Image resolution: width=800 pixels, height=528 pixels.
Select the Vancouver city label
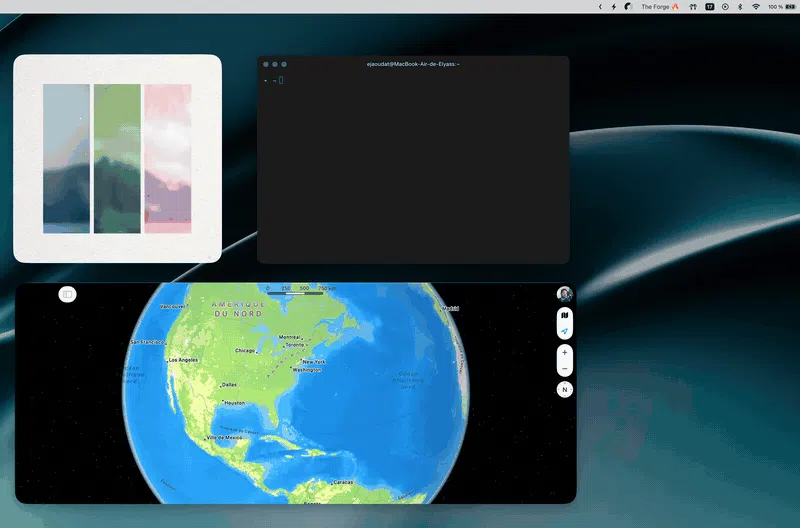coord(173,307)
